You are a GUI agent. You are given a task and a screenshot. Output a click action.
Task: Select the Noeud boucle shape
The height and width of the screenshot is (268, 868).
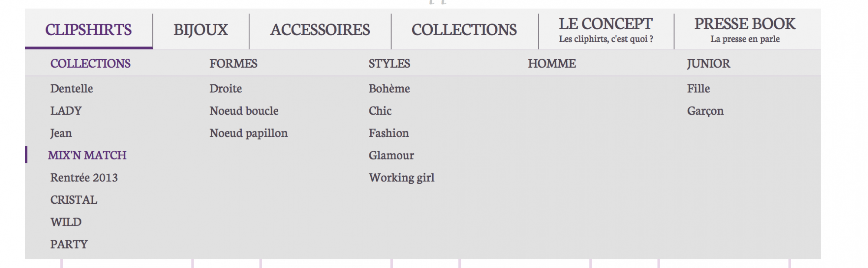244,111
